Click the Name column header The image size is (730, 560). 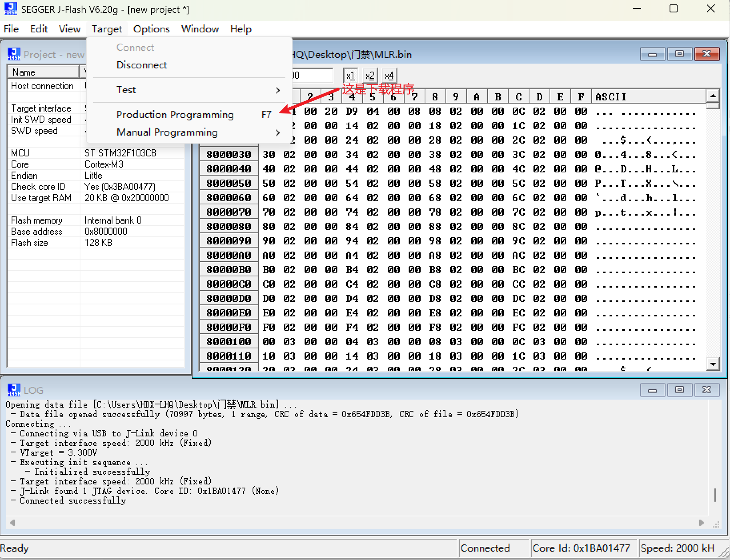(43, 72)
